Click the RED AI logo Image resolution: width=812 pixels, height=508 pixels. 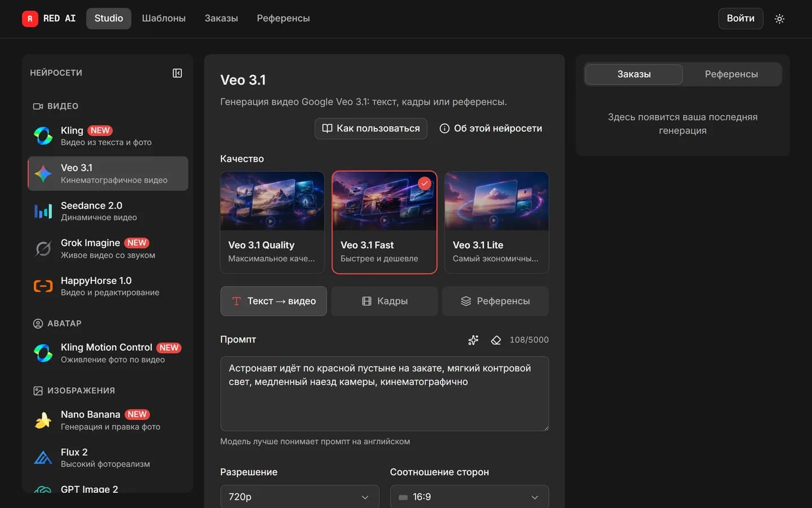(49, 19)
